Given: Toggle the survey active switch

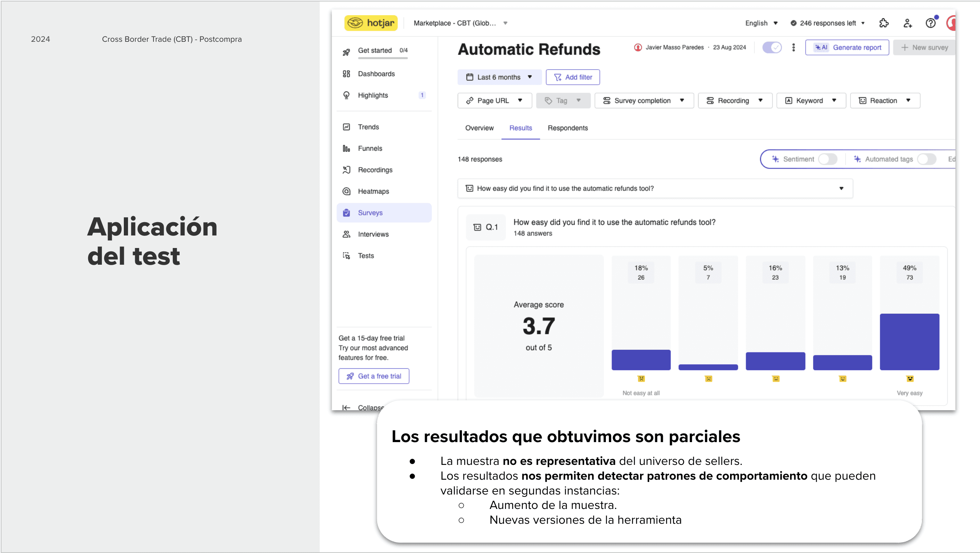Looking at the screenshot, I should coord(772,47).
